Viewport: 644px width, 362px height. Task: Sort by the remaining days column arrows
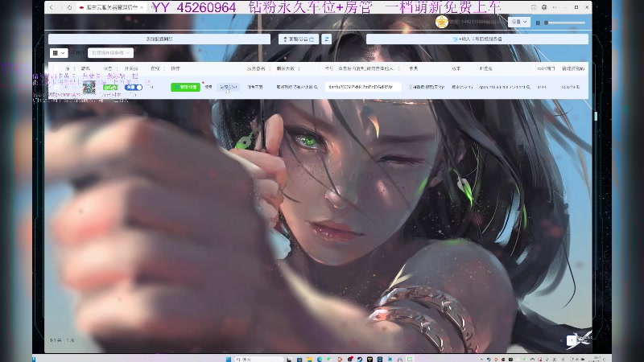pyautogui.click(x=299, y=68)
